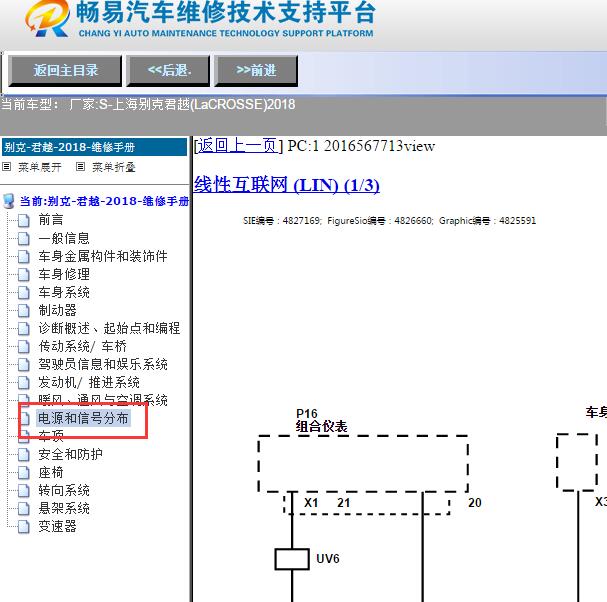Click the 返回主目录 button

click(x=65, y=70)
